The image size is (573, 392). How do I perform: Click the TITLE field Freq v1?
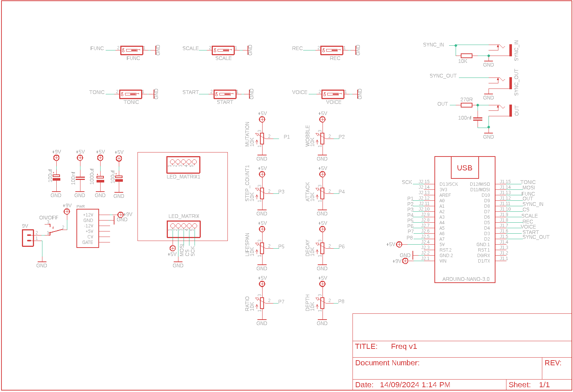404,346
